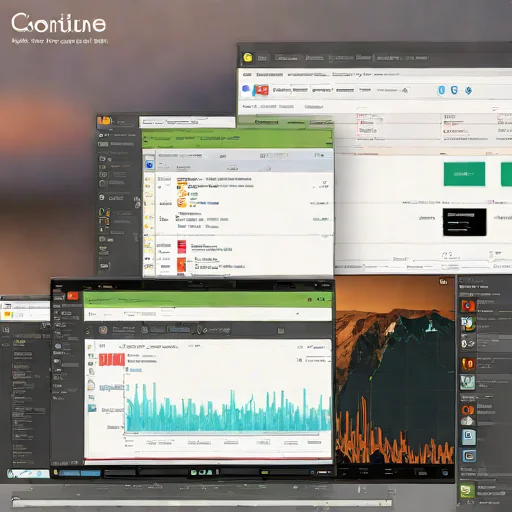Click the red icon in top-right window toolbar
This screenshot has height=512, width=512.
(261, 90)
